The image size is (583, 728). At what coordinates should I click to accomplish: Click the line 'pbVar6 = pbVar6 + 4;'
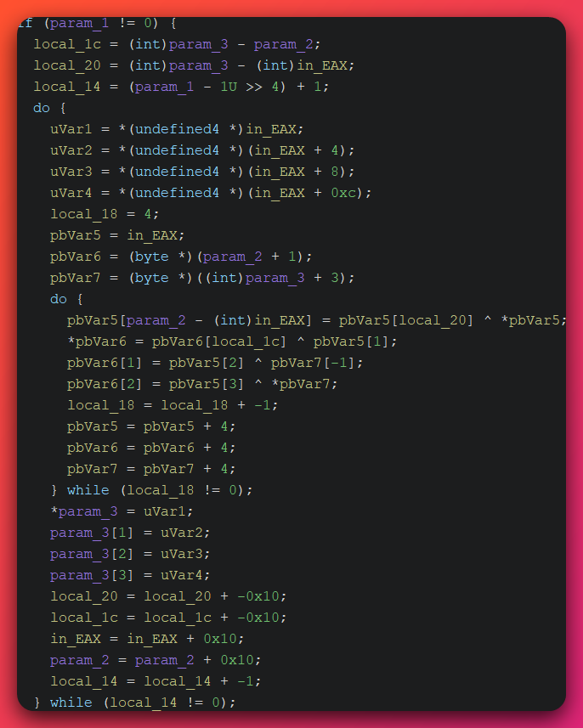click(x=151, y=448)
